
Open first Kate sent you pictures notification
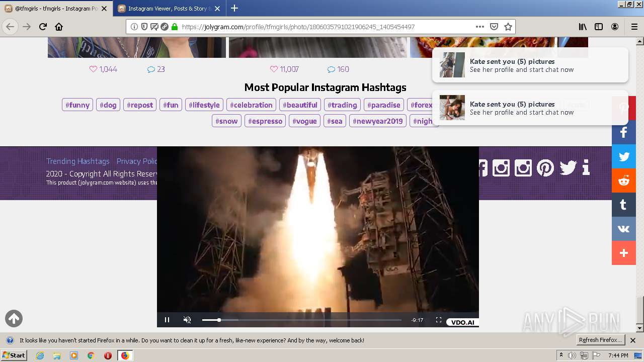pyautogui.click(x=530, y=65)
